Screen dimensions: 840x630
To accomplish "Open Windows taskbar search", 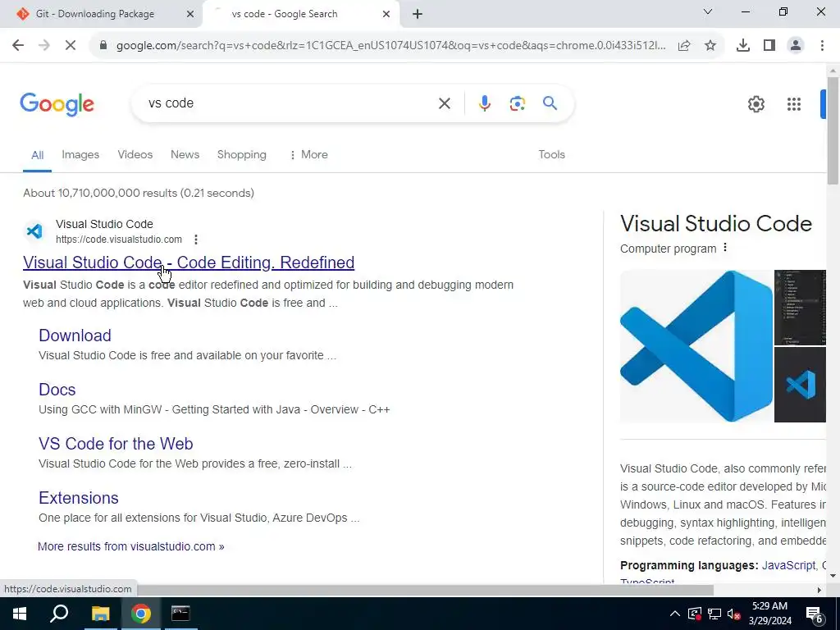I will coord(59,614).
